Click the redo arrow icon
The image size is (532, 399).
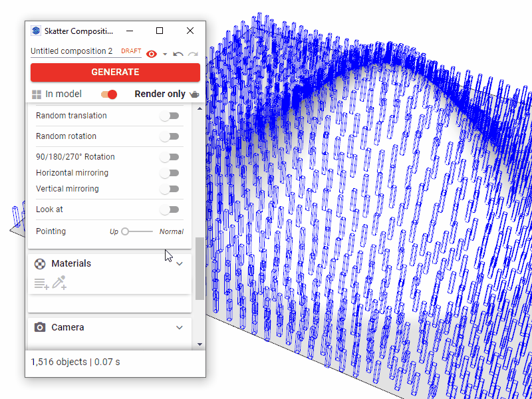pos(193,54)
